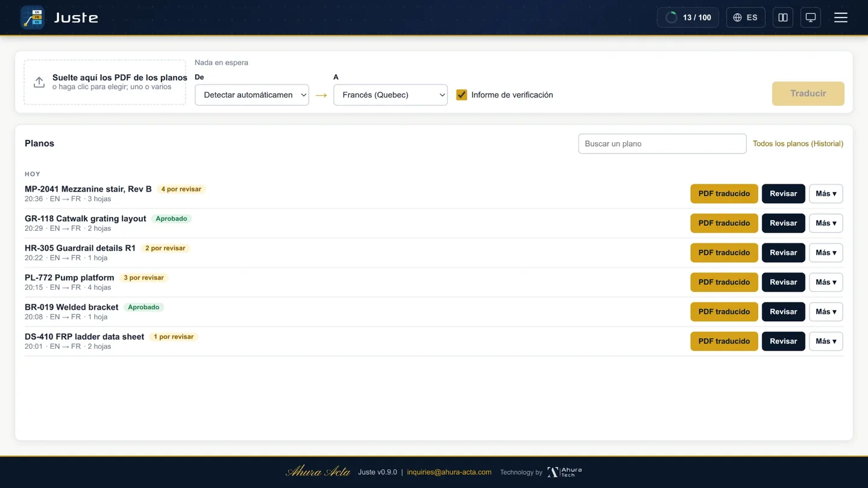The image size is (868, 488).
Task: Open the 13 / 100 usage quota indicator
Action: [x=688, y=17]
